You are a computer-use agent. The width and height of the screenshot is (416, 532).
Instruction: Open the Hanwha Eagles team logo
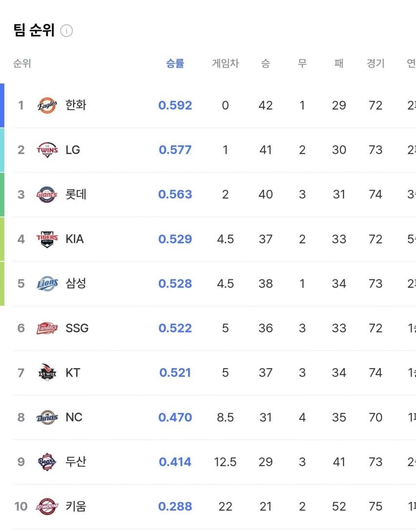tap(47, 105)
